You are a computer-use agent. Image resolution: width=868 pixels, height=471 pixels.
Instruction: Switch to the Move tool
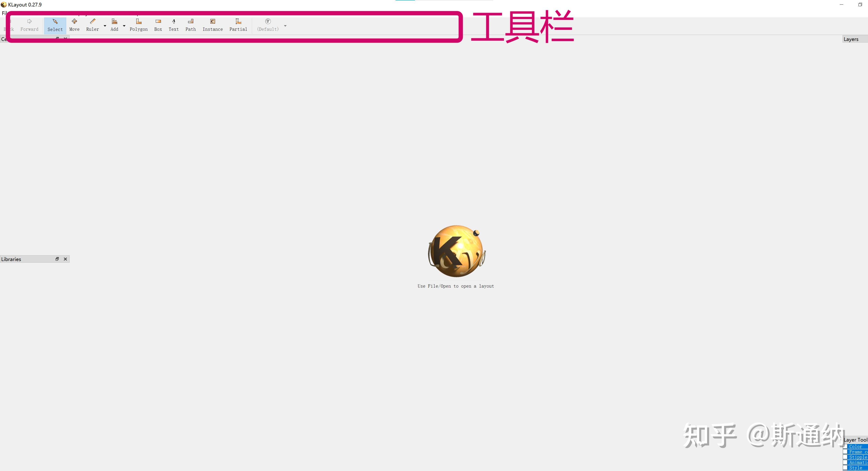coord(74,25)
